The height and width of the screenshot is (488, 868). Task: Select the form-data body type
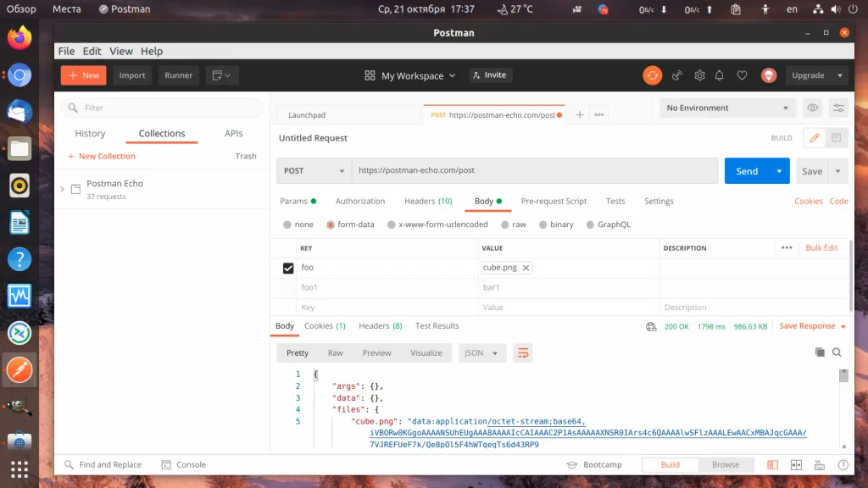click(x=331, y=225)
